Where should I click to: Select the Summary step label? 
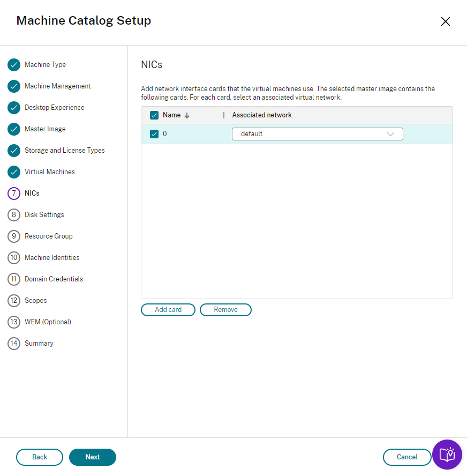(39, 344)
